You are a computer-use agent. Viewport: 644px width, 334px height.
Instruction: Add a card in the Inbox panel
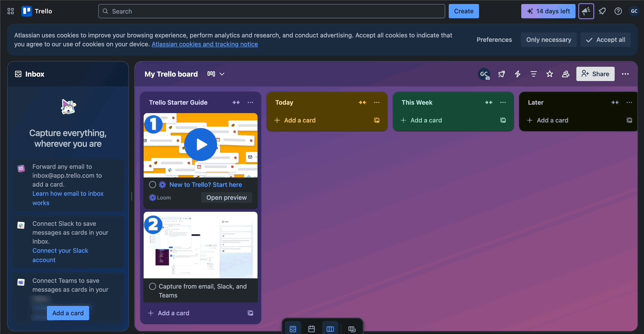click(x=68, y=313)
